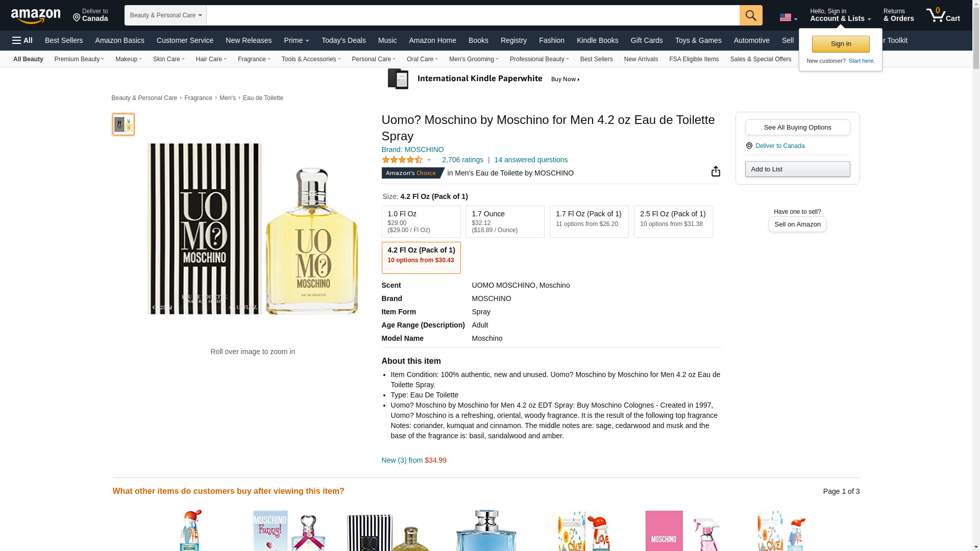Open the Beauty & Personal Care search dropdown
Image resolution: width=980 pixels, height=551 pixels.
click(165, 15)
